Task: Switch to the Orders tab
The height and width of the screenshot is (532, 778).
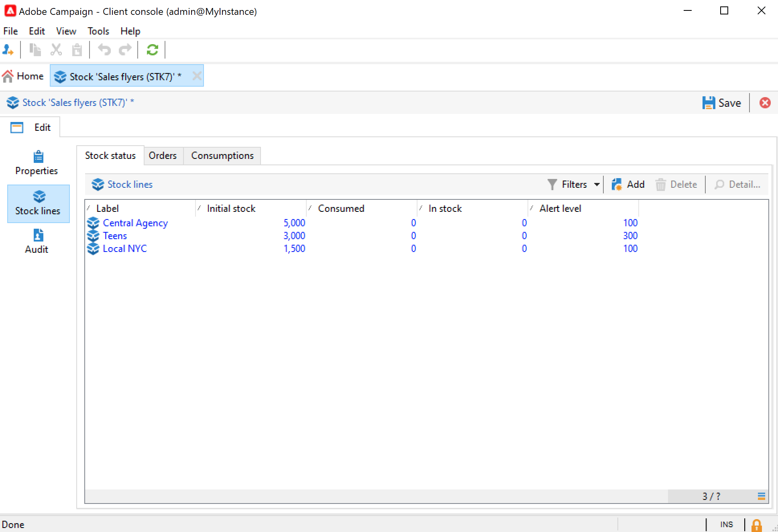Action: 163,156
